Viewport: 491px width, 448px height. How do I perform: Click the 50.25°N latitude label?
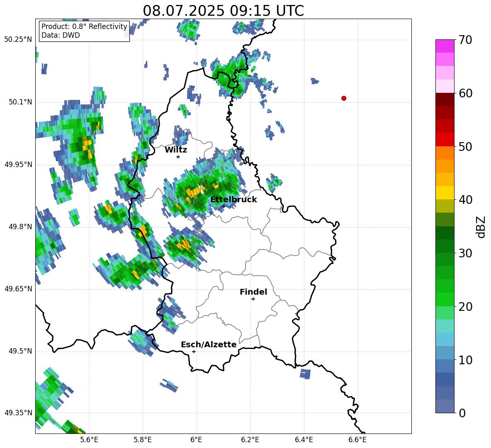(x=18, y=40)
